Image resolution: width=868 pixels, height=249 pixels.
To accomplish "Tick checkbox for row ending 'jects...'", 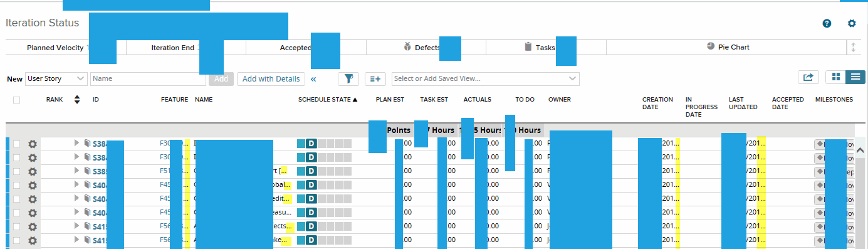I will click(x=16, y=226).
